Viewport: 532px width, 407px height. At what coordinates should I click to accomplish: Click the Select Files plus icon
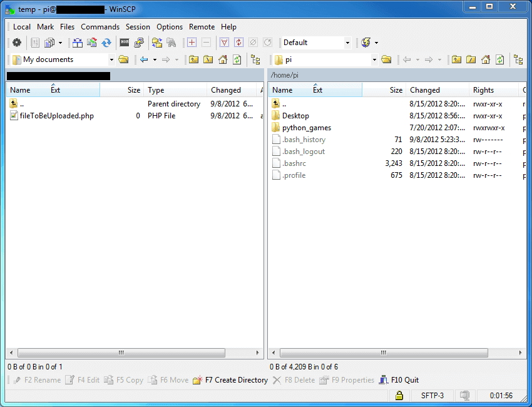(x=192, y=43)
